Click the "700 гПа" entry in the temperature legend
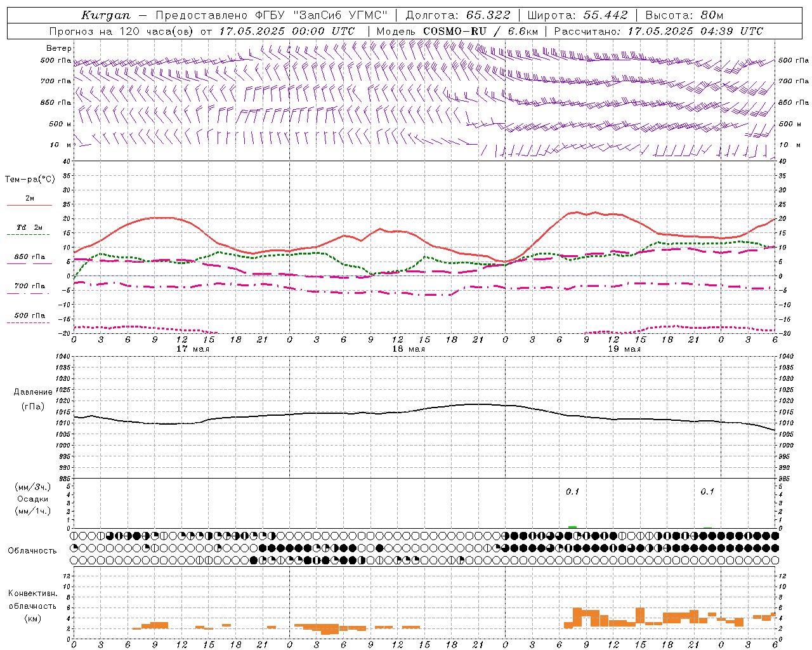Viewport: 812px width, 650px height. click(x=29, y=286)
